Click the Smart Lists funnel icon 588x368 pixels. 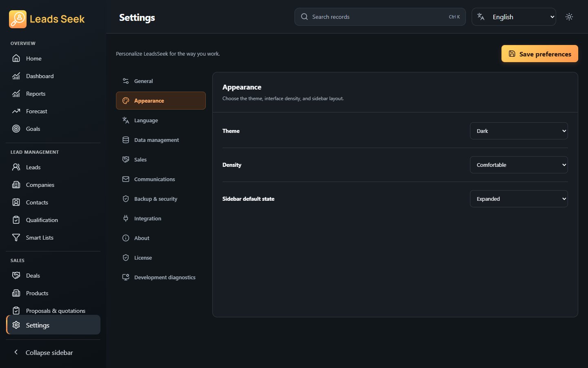tap(16, 238)
